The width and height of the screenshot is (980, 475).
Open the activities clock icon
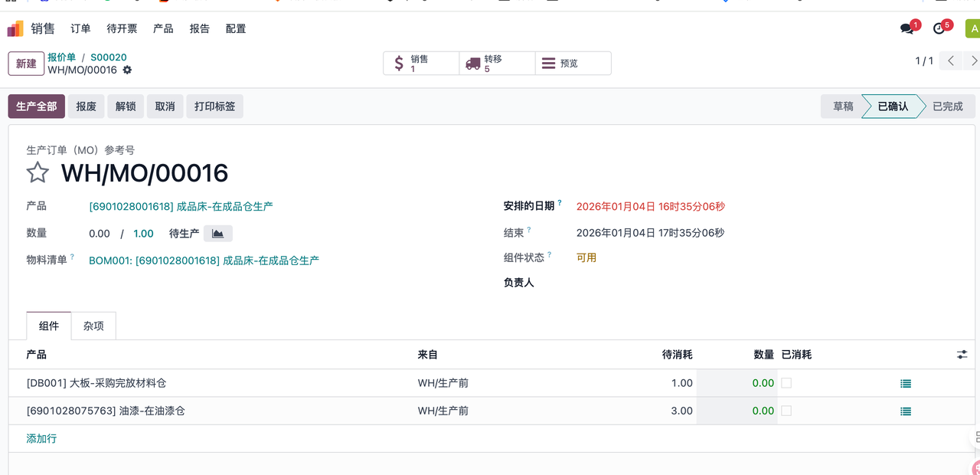(939, 29)
